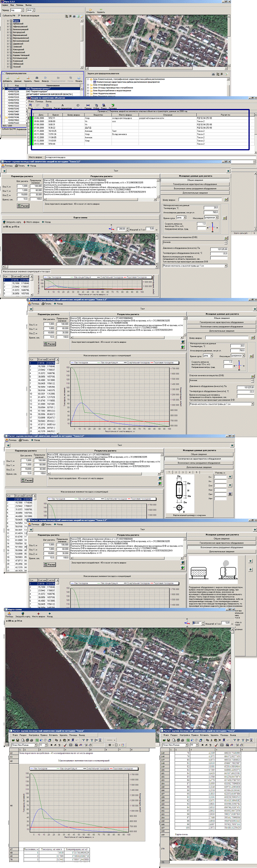Toggle the checkbox next to Белохолуницкий
Viewport: 257px width, 868px height.
[11, 29]
